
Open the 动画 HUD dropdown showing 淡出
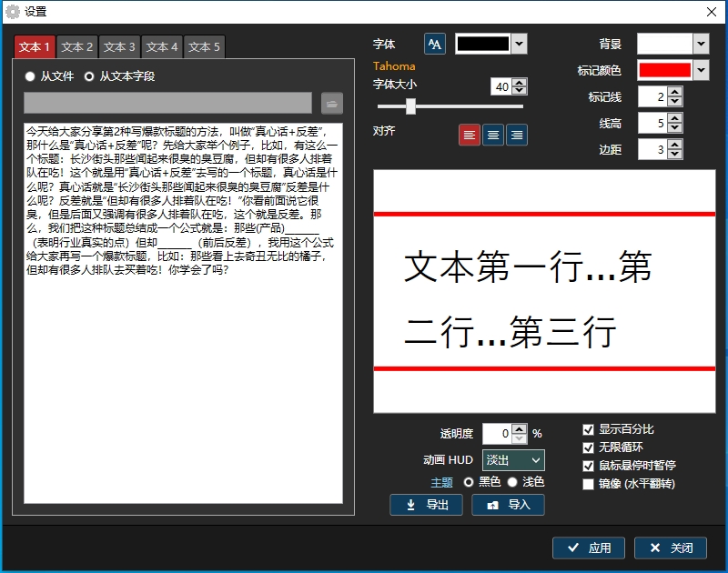pos(513,460)
